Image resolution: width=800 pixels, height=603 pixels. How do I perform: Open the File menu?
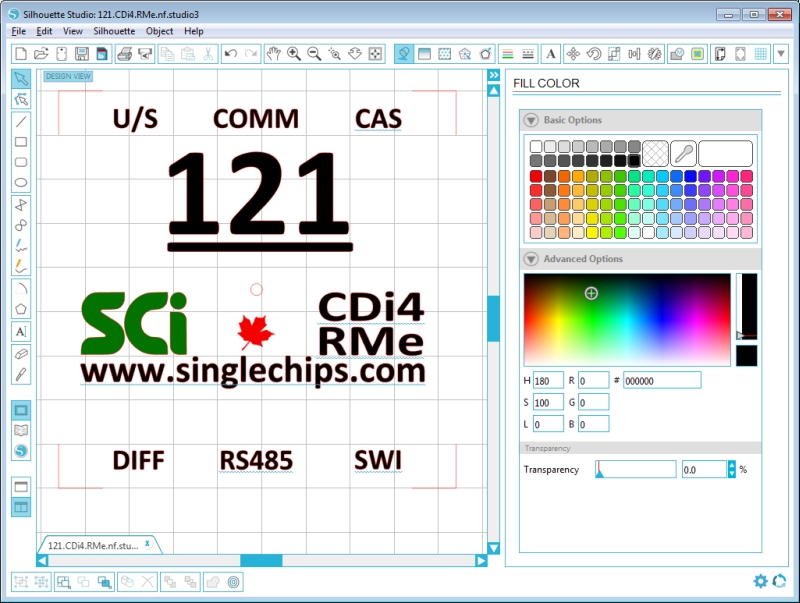18,31
